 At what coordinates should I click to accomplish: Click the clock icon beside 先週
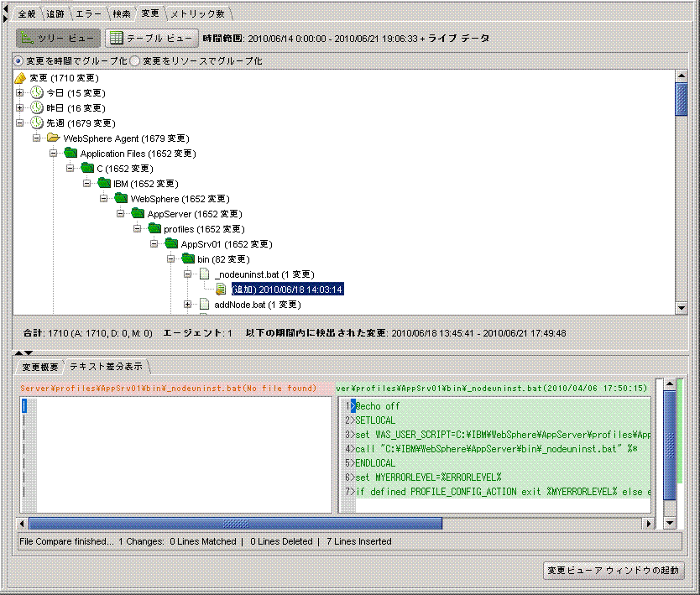pyautogui.click(x=37, y=123)
